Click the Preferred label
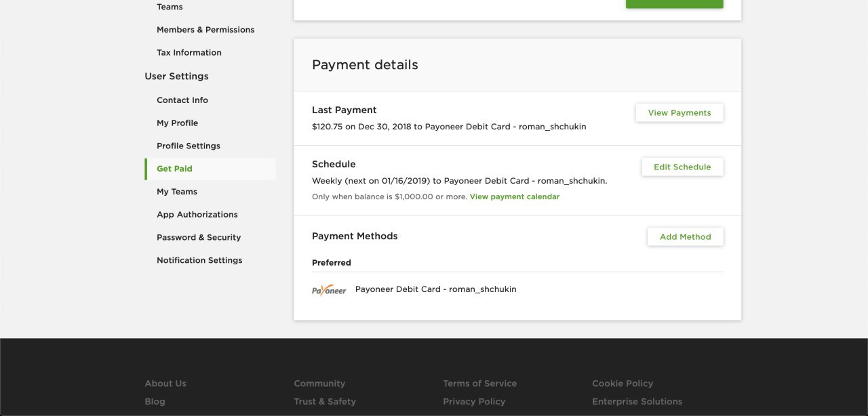The width and height of the screenshot is (868, 416). 332,263
